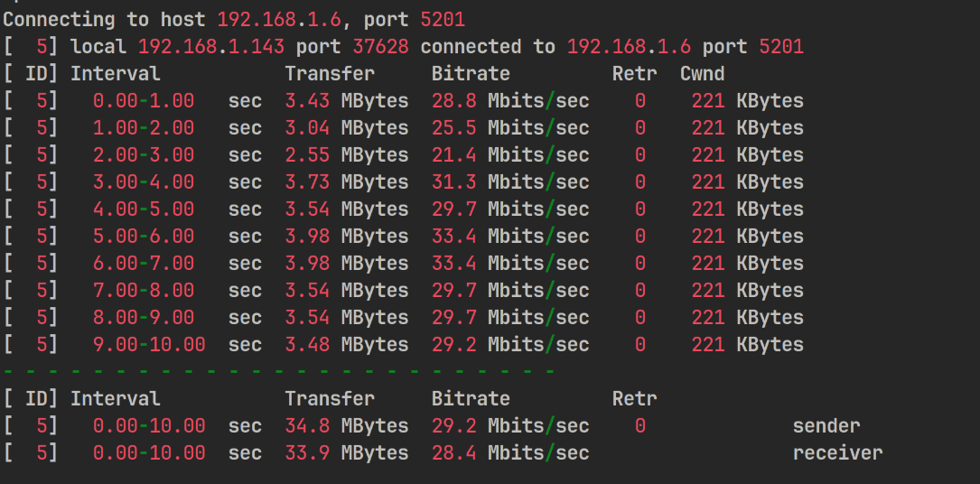Click host IP 192.168.1.6 in the Connecting line
The image size is (980, 484).
pyautogui.click(x=279, y=19)
